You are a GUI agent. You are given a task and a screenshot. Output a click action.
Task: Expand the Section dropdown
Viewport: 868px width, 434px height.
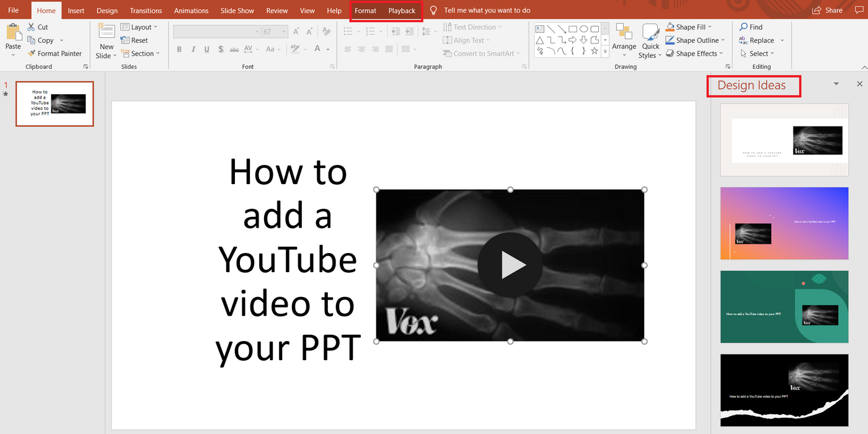pyautogui.click(x=139, y=54)
